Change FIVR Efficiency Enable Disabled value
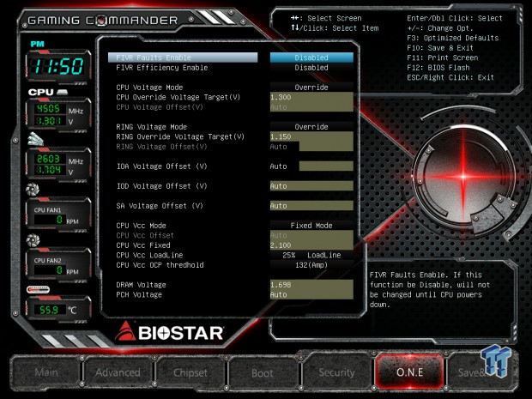Image resolution: width=532 pixels, height=399 pixels. coord(311,68)
